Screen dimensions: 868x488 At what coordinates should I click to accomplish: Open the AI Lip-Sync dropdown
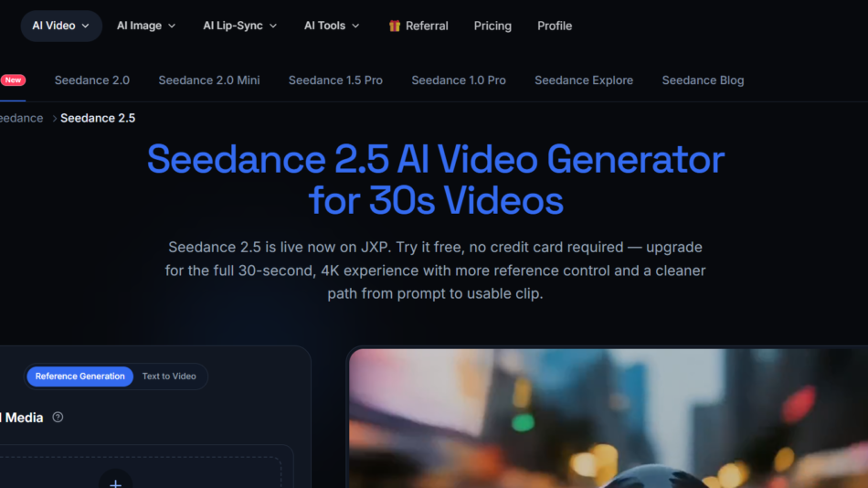tap(239, 26)
